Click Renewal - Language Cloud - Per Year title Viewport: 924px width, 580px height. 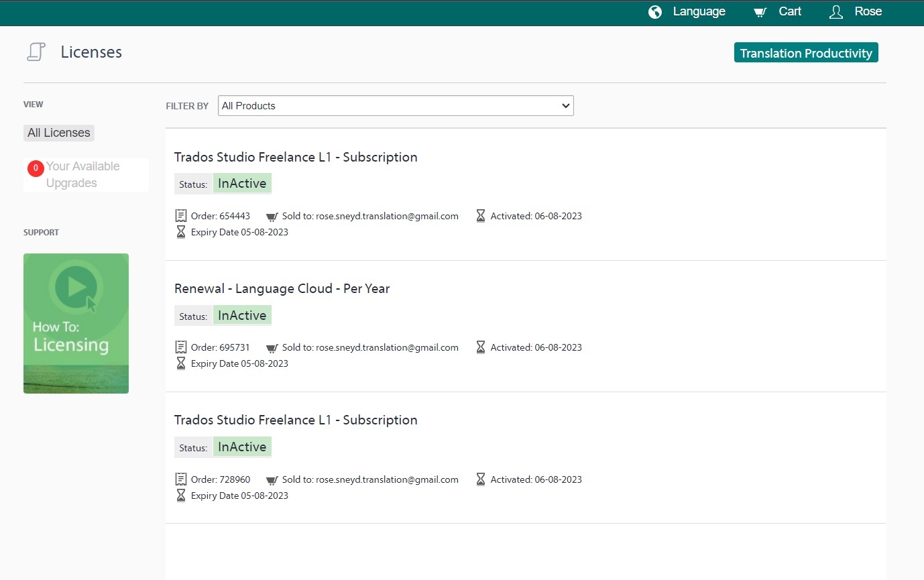click(x=282, y=288)
